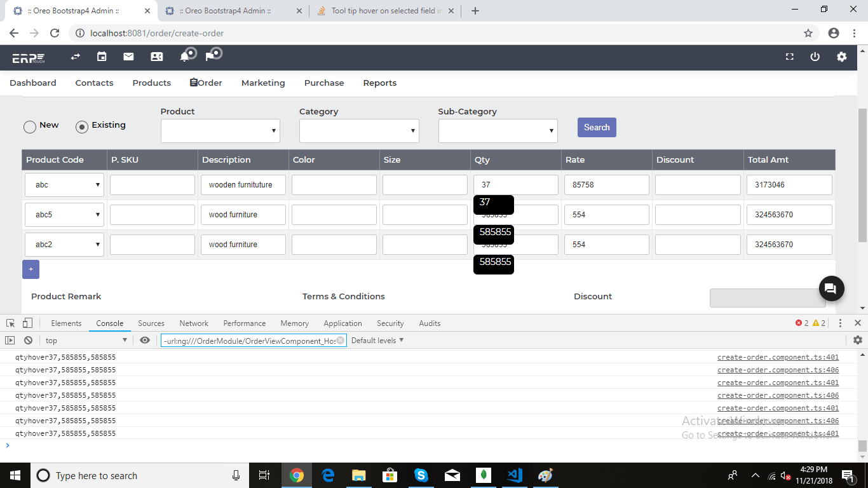Open the mail envelope icon in header
868x488 pixels.
click(128, 57)
